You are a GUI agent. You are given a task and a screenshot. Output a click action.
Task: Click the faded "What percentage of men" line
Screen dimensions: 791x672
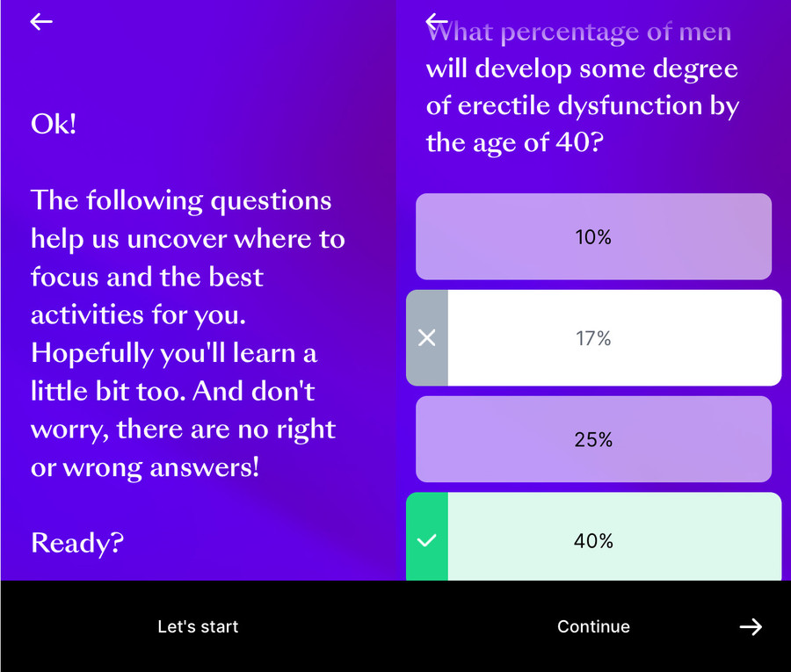click(x=578, y=33)
